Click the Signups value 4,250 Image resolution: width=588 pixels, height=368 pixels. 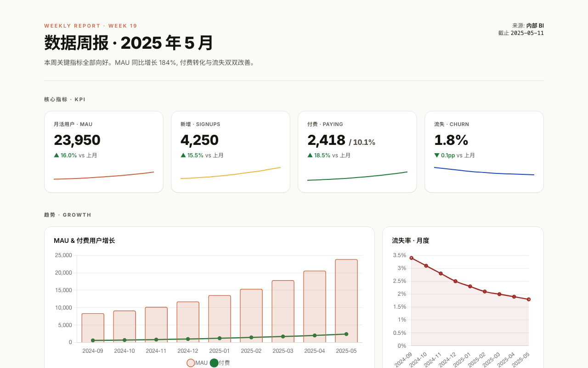point(199,140)
